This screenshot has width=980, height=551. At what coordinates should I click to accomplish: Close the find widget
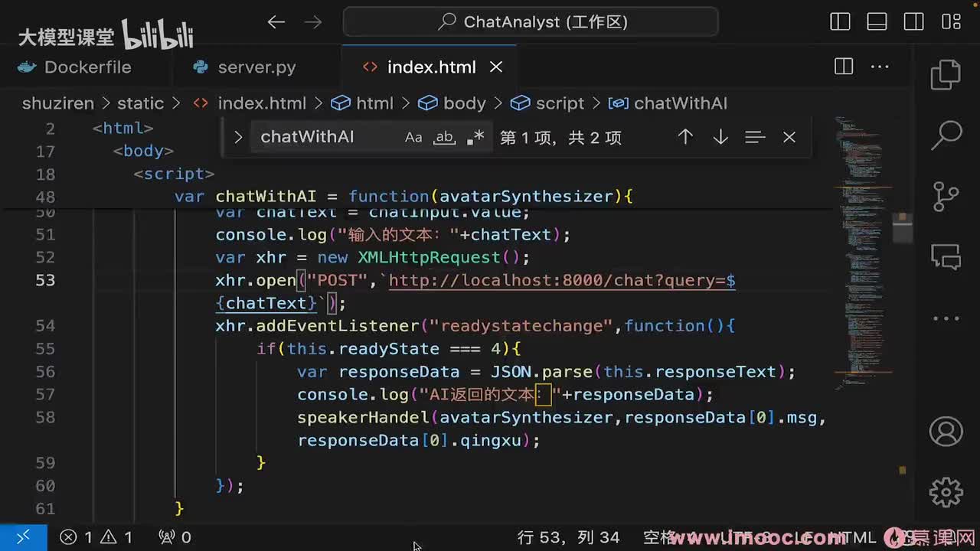[x=789, y=137]
